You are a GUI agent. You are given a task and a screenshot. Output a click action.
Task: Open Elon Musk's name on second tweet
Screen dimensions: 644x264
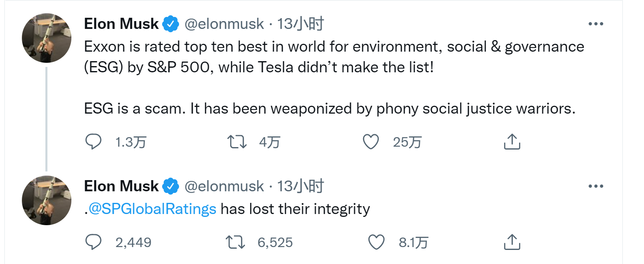pos(121,186)
